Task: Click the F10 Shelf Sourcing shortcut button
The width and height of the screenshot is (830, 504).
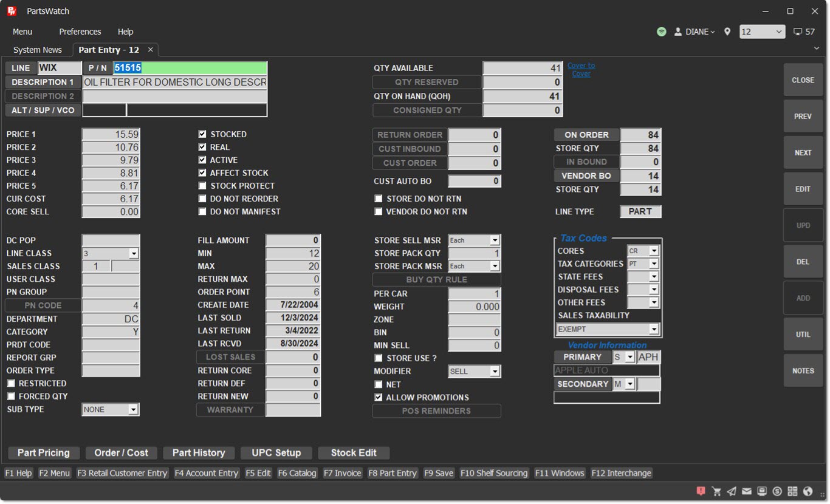Action: 494,473
